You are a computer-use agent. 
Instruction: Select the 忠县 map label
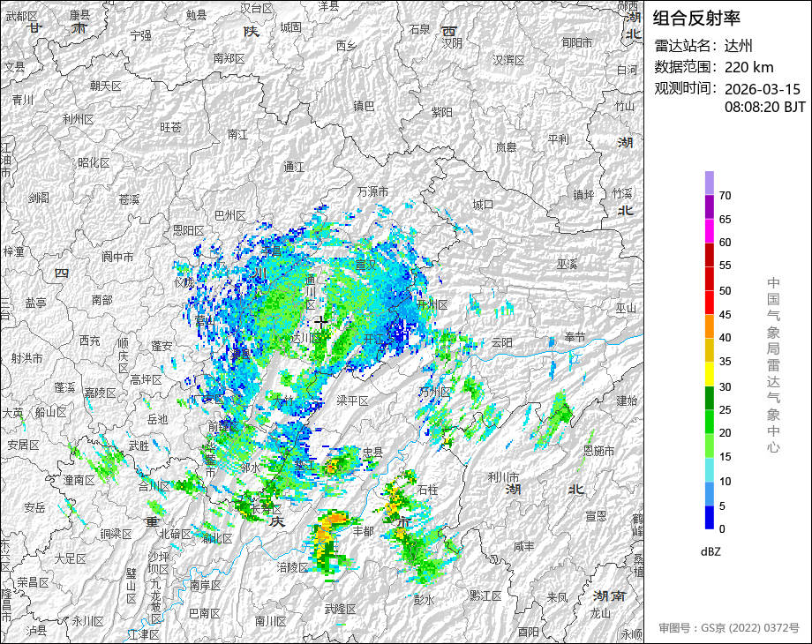(x=372, y=452)
